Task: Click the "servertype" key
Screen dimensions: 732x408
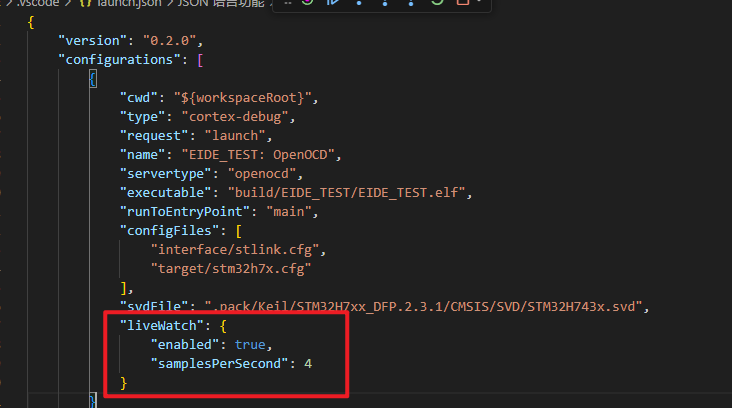Action: point(166,174)
